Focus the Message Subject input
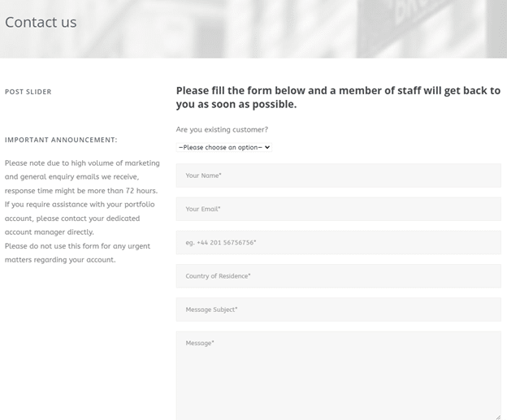The height and width of the screenshot is (420, 507). coord(338,310)
